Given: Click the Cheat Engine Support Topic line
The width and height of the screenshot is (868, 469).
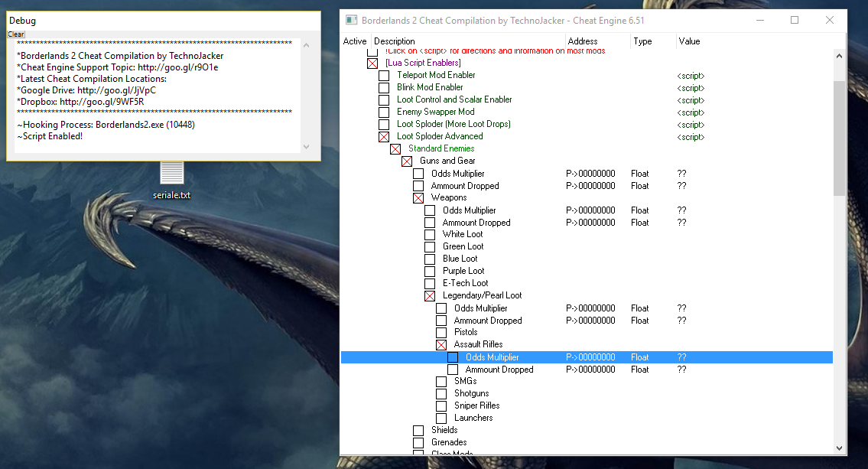Looking at the screenshot, I should pos(117,67).
